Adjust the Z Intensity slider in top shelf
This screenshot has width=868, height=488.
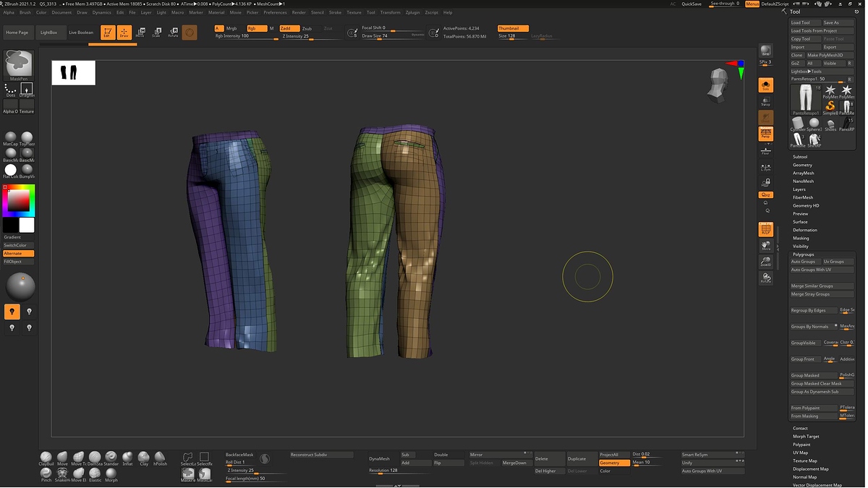point(310,36)
